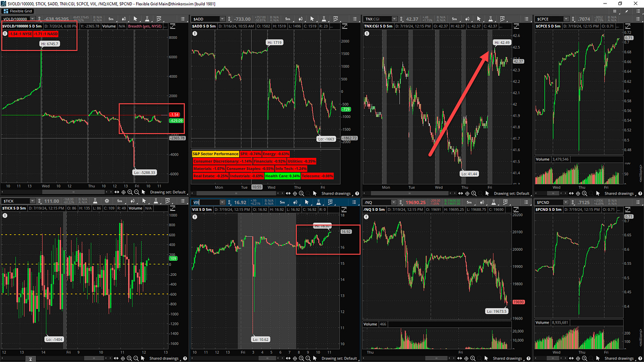
Task: Open the alert exclamation icon on VIX chart
Action: point(195,215)
